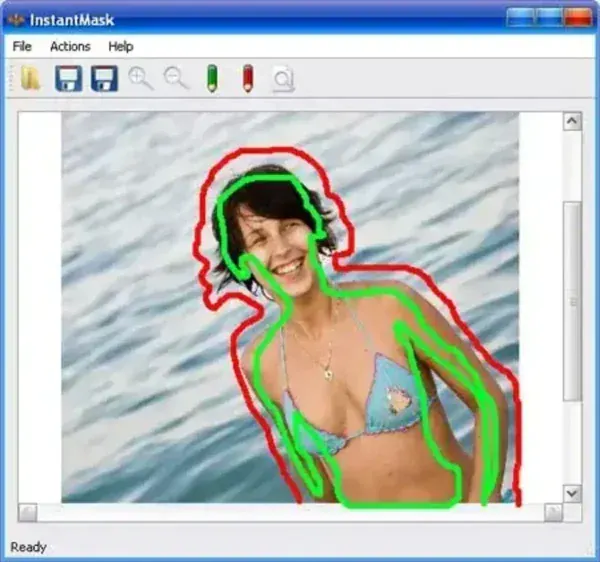This screenshot has width=600, height=562.
Task: Click the vertical scrollbar down arrow
Action: 572,494
